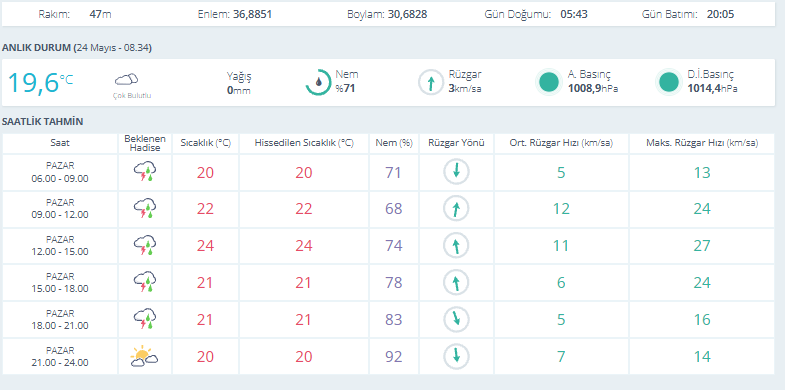This screenshot has height=390, width=785.
Task: Click thunderstorm icon for 09.00 - 12.00
Action: (x=145, y=208)
